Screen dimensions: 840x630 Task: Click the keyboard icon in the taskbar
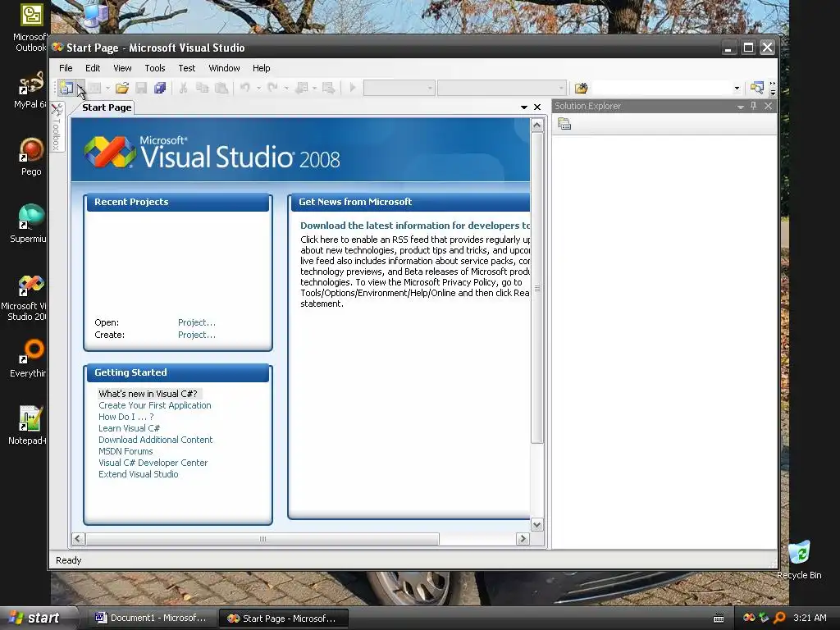click(x=719, y=619)
